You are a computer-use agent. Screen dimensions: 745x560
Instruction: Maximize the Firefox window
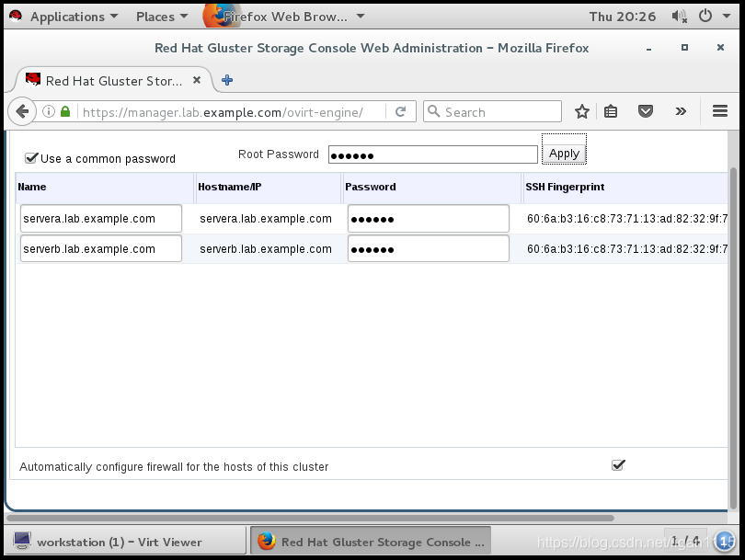click(x=684, y=48)
